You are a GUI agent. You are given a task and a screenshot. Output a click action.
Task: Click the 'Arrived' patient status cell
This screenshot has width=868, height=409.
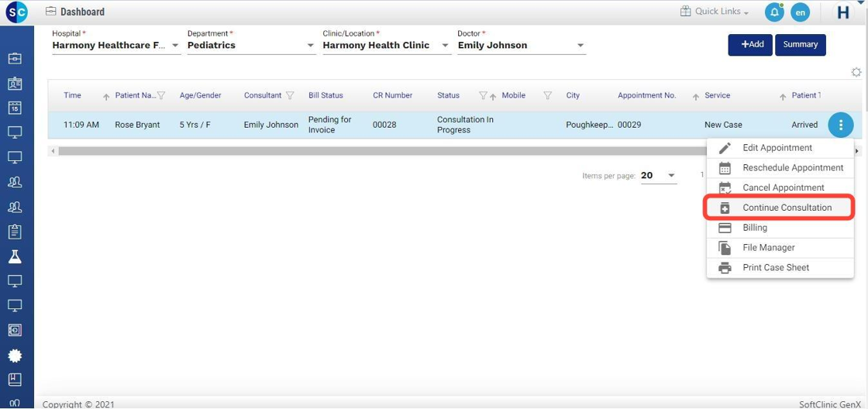click(804, 125)
